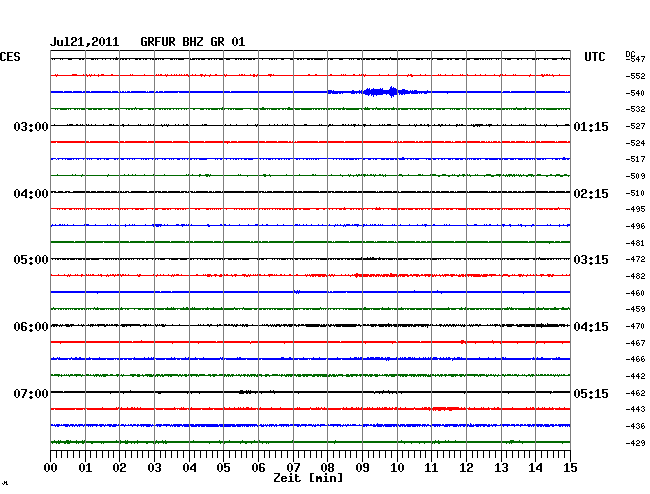
Task: Click the 05:15 UTC time label
Action: [591, 393]
